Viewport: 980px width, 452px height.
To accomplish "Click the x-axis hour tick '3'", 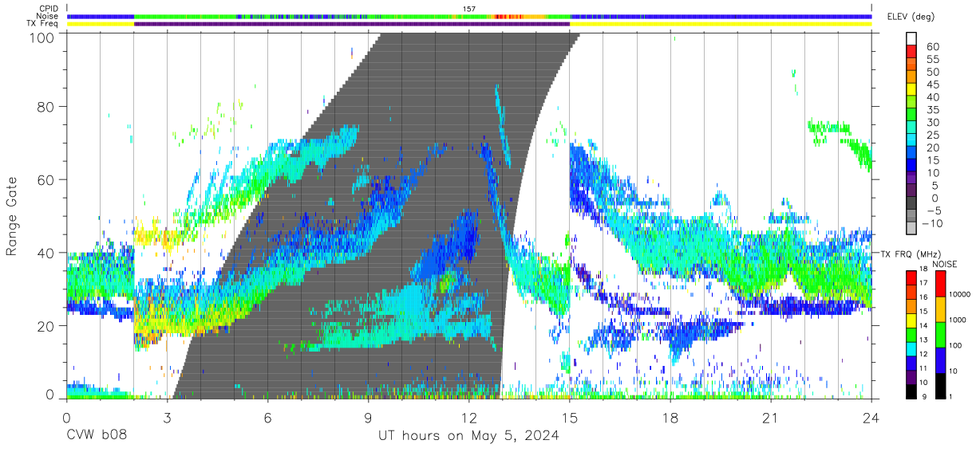I will [167, 419].
